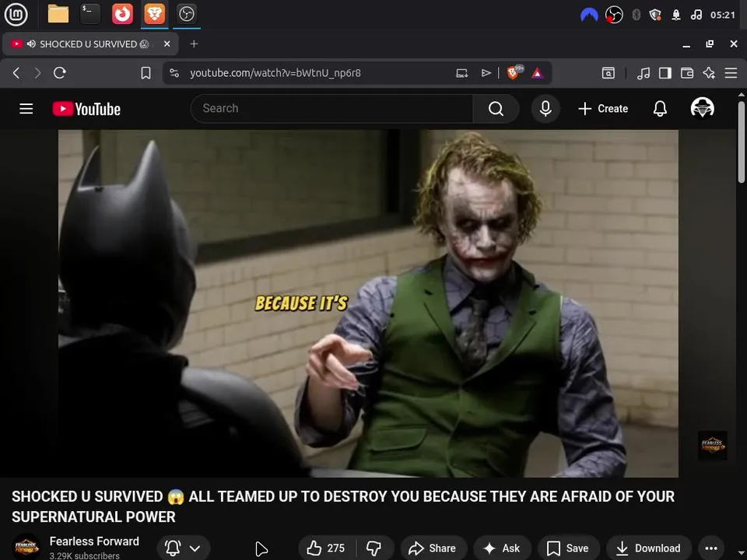747x560 pixels.
Task: Open Leo AI sparkle icon in toolbar
Action: [x=709, y=73]
